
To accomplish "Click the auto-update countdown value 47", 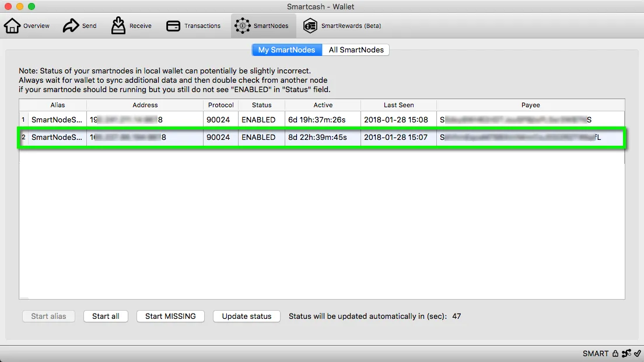I will click(456, 316).
